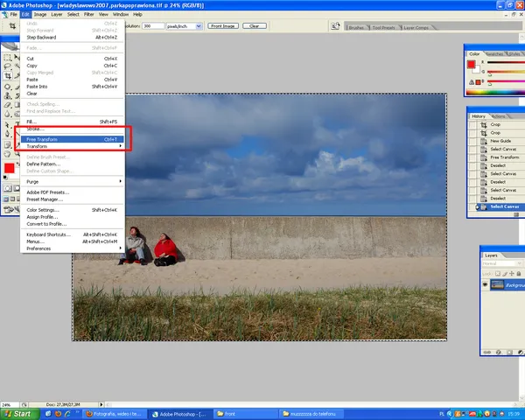Click the color spectrum ramp in Color panel
The width and height of the screenshot is (525, 420).
point(495,93)
